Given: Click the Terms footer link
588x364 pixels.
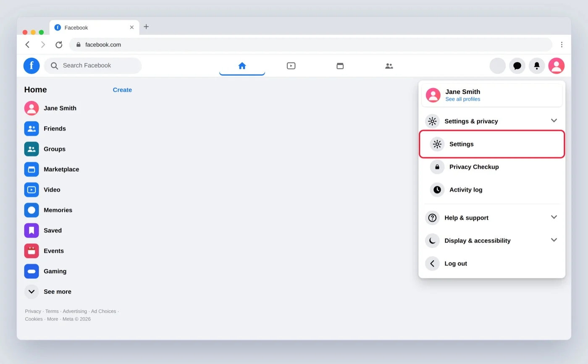Looking at the screenshot, I should (x=52, y=311).
